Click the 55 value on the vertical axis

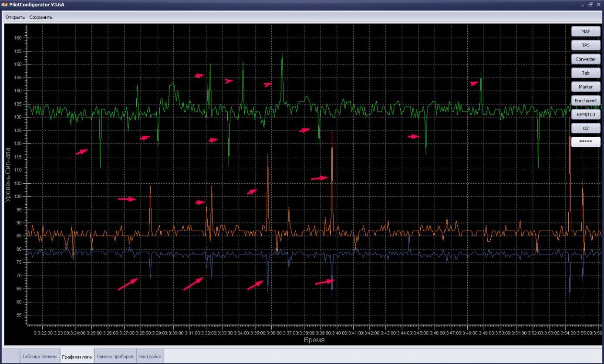[x=19, y=315]
